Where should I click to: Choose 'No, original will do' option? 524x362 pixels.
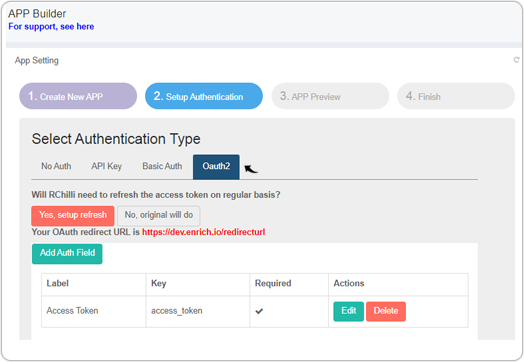pyautogui.click(x=159, y=215)
